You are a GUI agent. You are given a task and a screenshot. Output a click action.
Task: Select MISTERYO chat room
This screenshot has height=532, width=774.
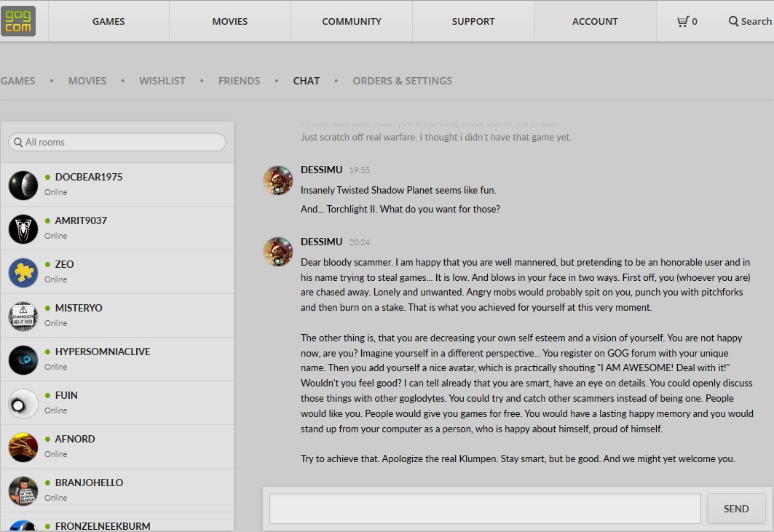117,316
